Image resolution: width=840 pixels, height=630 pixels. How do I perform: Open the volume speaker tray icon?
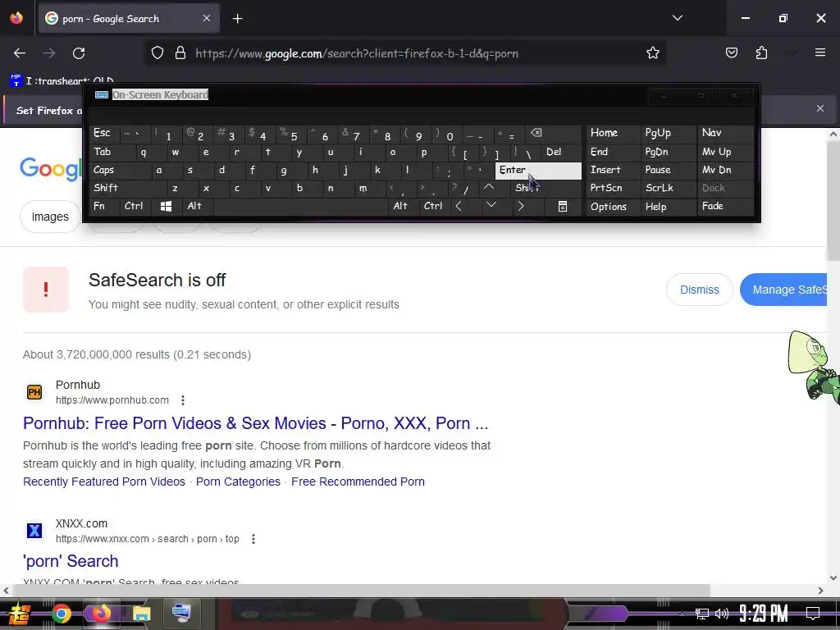coord(722,614)
